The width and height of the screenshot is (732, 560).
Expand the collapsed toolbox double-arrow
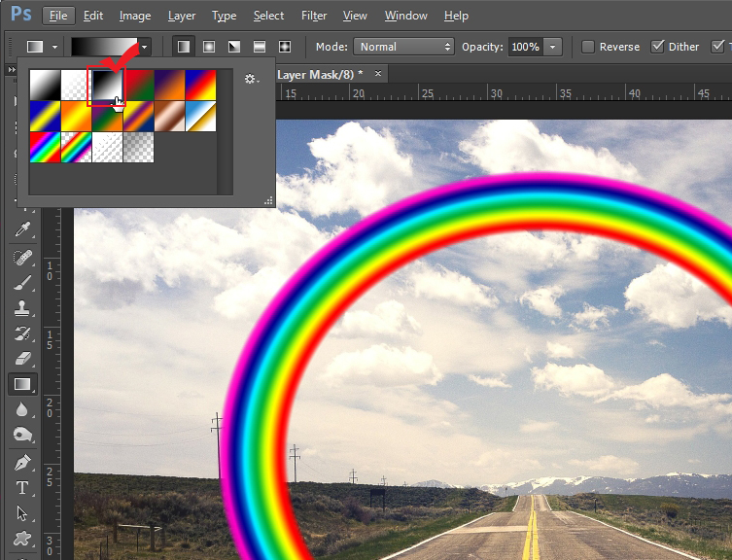pos(12,70)
